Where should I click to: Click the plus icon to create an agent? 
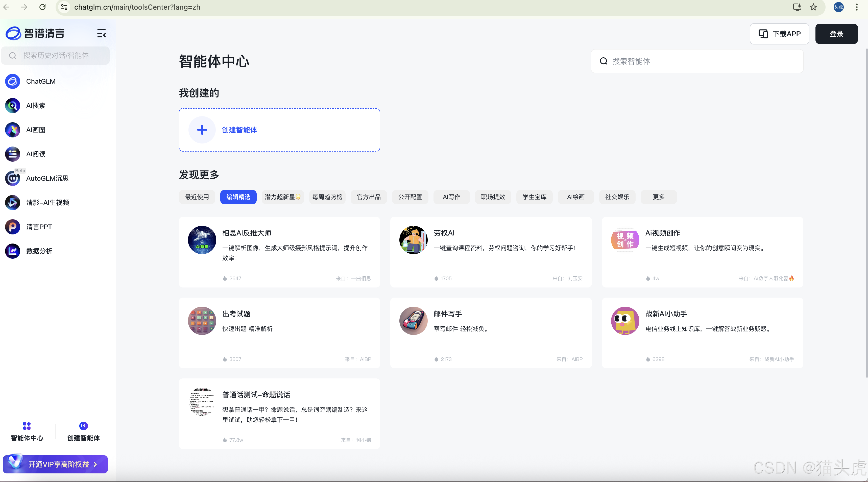[x=202, y=130]
